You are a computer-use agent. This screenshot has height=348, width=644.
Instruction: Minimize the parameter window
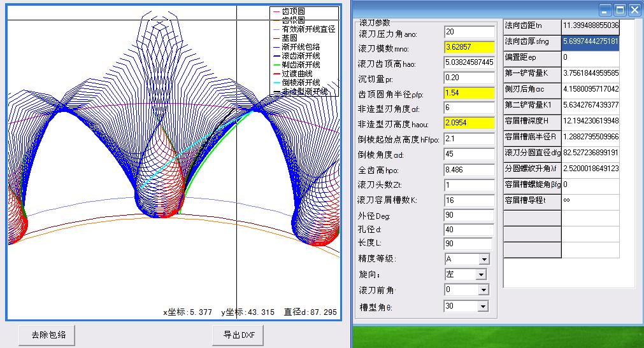pos(605,10)
